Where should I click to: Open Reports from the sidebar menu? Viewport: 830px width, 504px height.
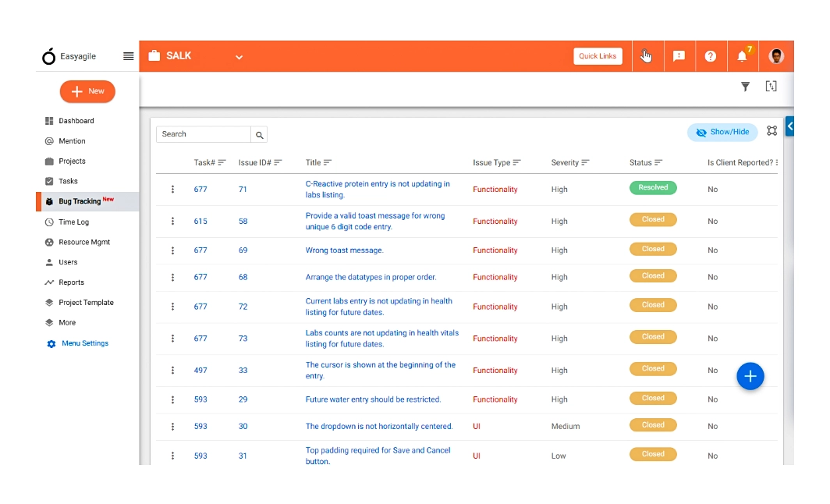[73, 282]
